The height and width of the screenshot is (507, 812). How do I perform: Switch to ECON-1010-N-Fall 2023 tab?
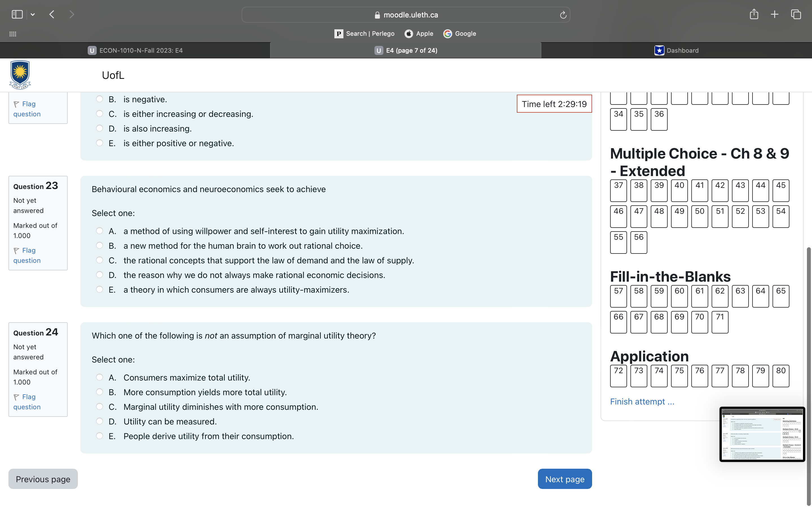tap(135, 50)
